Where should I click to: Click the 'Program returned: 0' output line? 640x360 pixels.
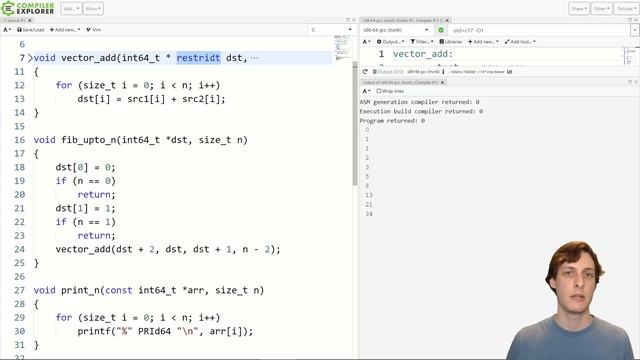pos(392,121)
